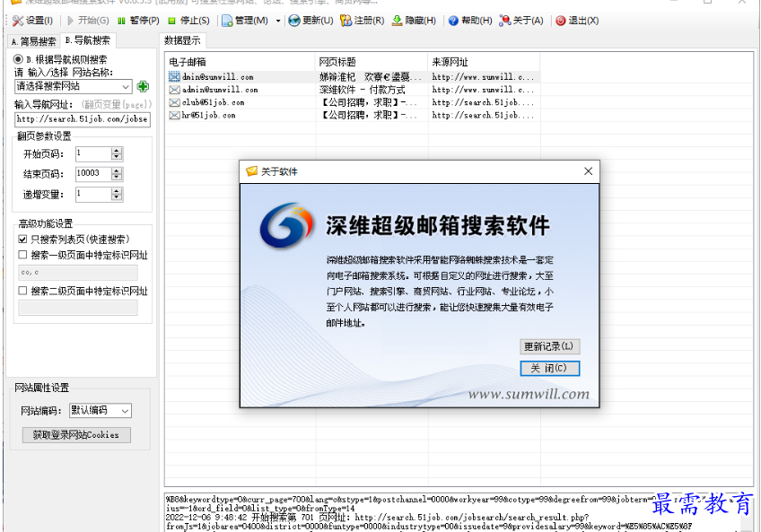
Task: Increase 开始页码 with the up arrow
Action: 117,151
